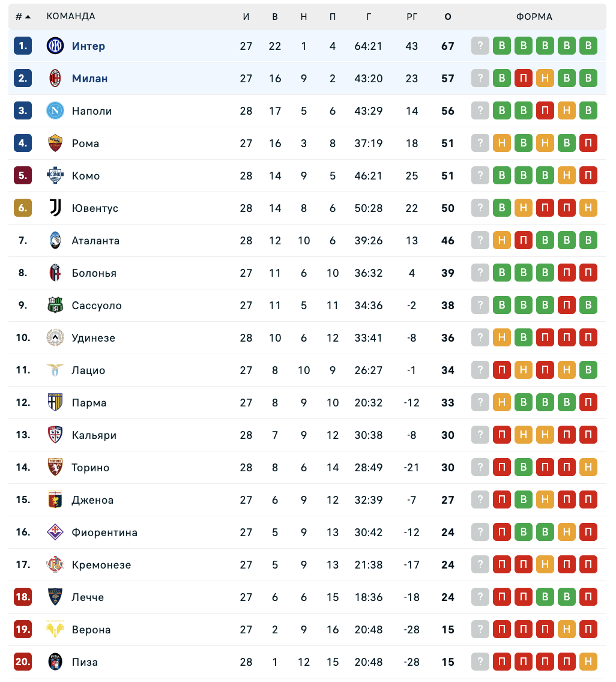Click Pisa's orange Н form badge
The image size is (616, 682).
point(588,662)
